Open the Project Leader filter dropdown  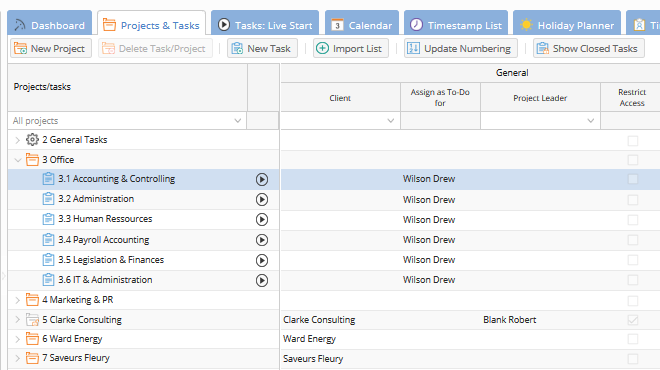[x=591, y=121]
